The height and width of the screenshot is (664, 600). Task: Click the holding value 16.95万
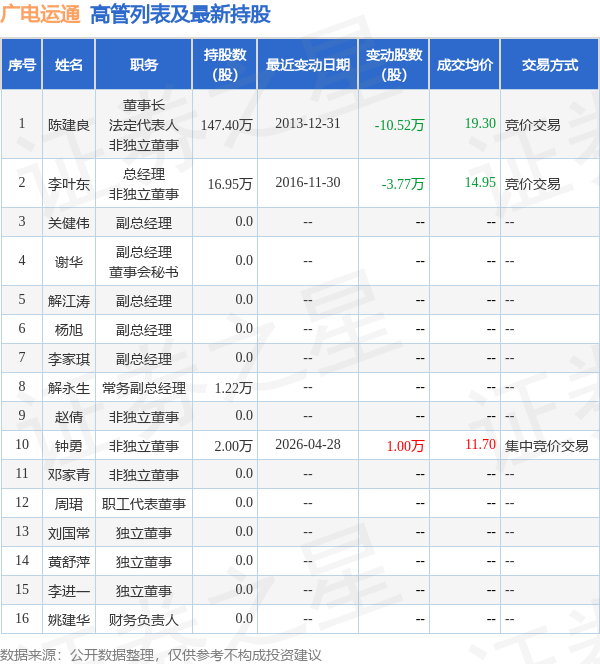pos(230,184)
